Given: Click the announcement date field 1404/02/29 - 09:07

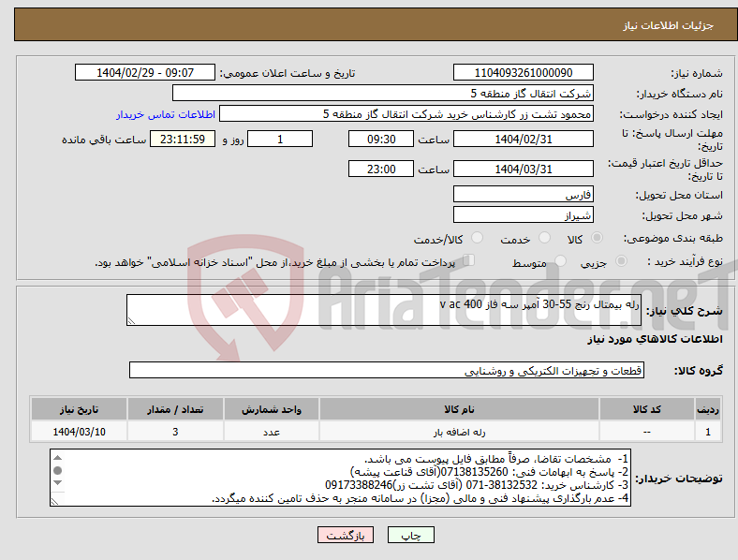Looking at the screenshot, I should (x=145, y=73).
